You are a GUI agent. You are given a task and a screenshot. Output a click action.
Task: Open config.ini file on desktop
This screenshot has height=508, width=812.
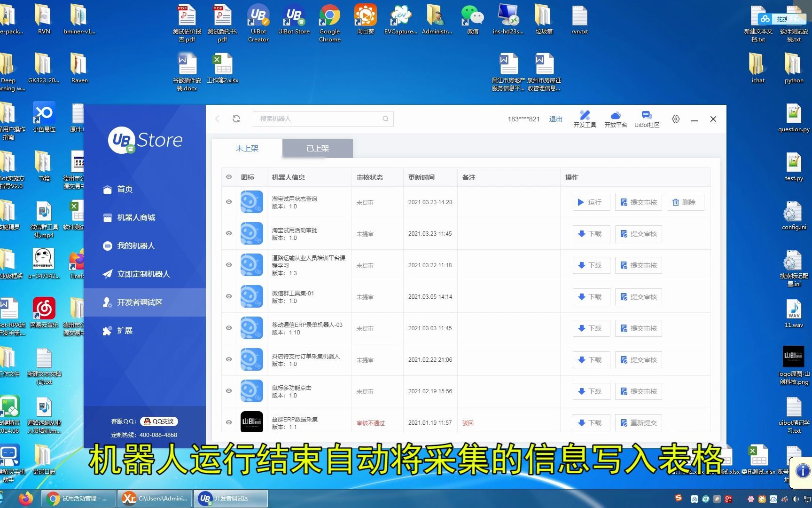tap(794, 215)
